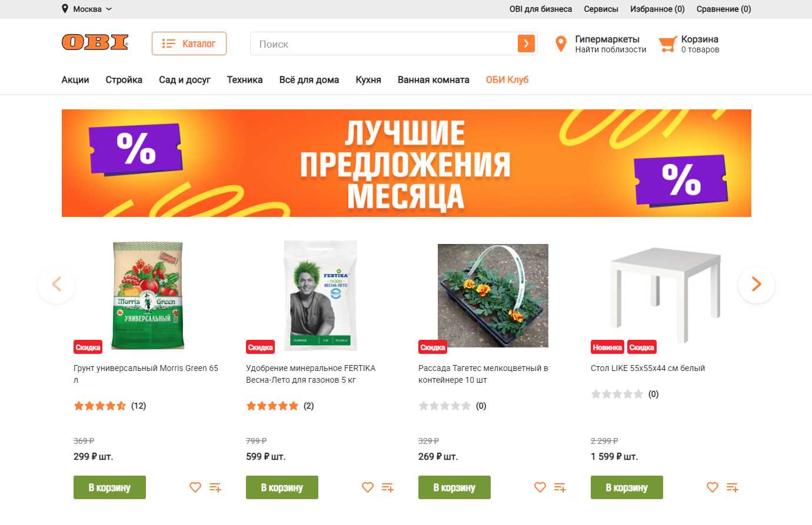Go to the ОБИ Клуб section

[507, 80]
